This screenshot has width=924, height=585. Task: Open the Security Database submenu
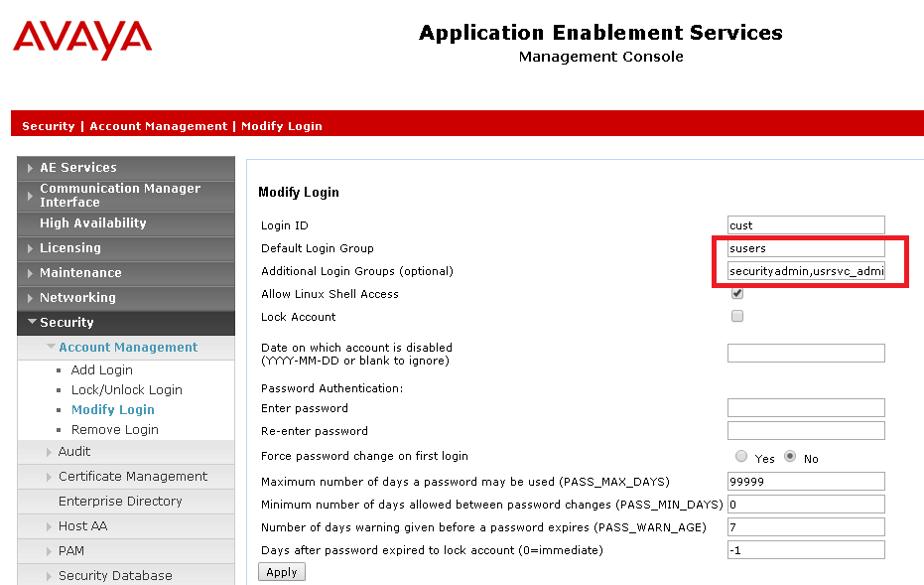[115, 576]
